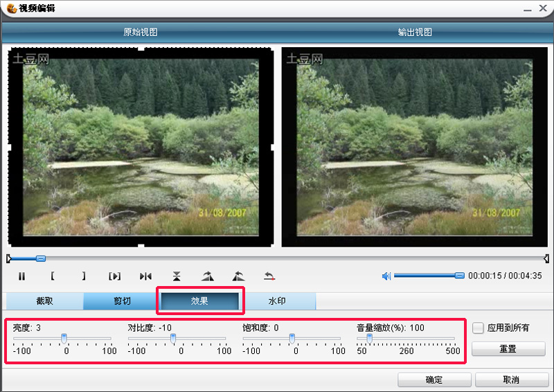Open the 截取 tab

click(x=44, y=301)
